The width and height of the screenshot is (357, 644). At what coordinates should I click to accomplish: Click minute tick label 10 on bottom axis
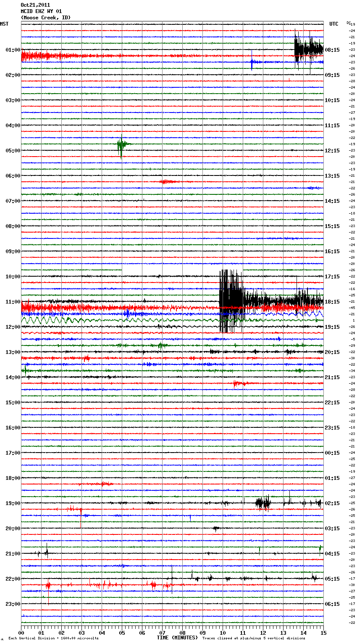[x=223, y=633]
